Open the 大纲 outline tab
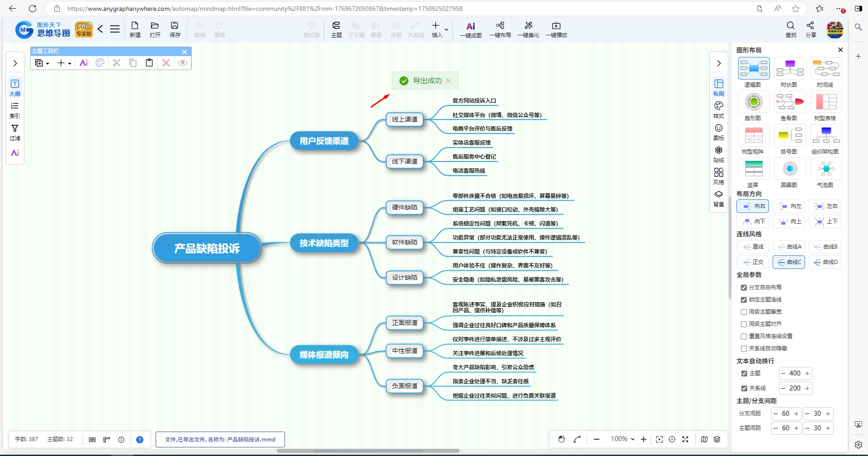The image size is (868, 456). pyautogui.click(x=15, y=88)
